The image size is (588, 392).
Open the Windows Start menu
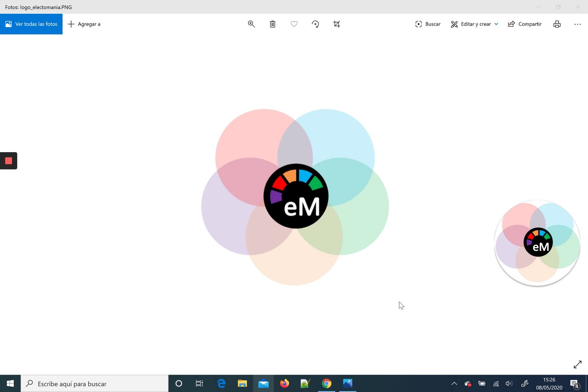tap(10, 383)
